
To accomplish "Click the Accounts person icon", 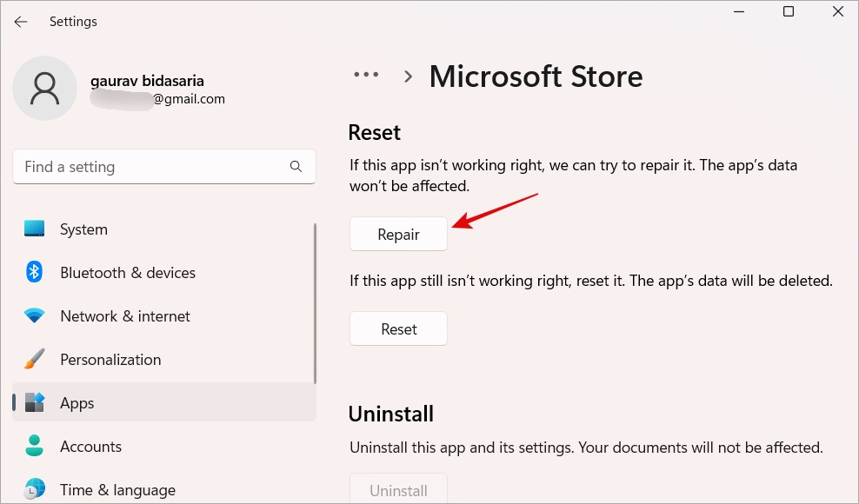I will point(35,447).
